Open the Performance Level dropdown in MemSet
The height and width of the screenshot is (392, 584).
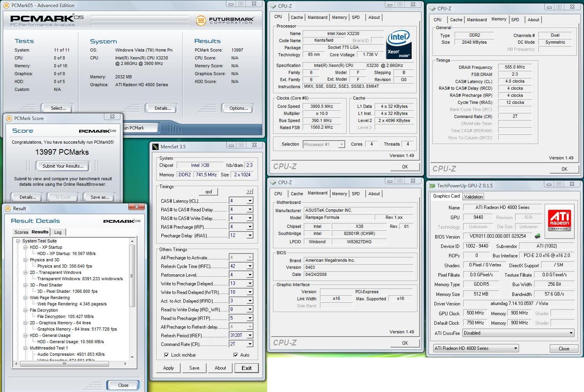[249, 275]
